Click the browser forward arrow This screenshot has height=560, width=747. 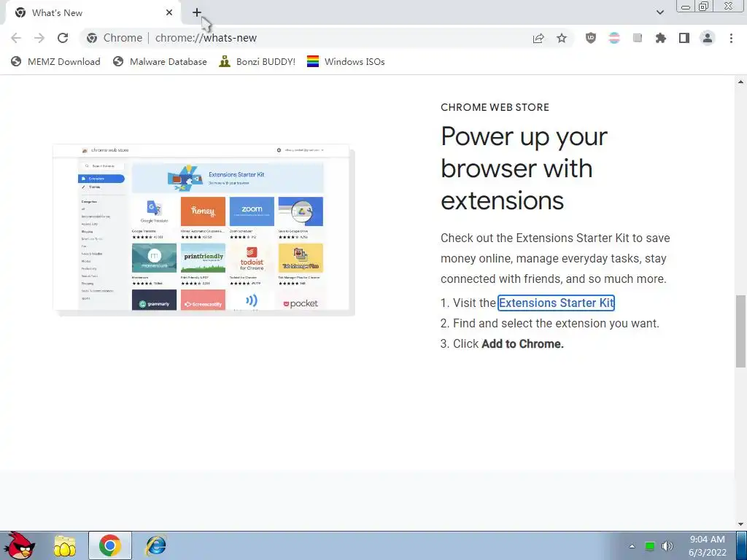pos(39,38)
